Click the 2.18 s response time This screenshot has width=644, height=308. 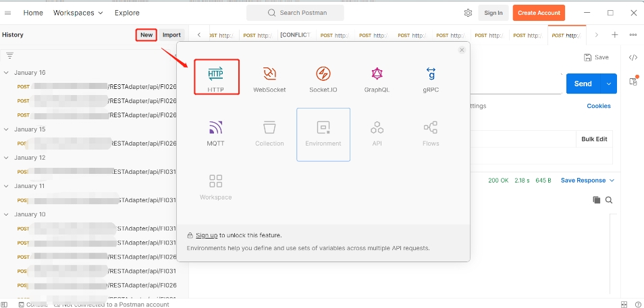click(522, 181)
